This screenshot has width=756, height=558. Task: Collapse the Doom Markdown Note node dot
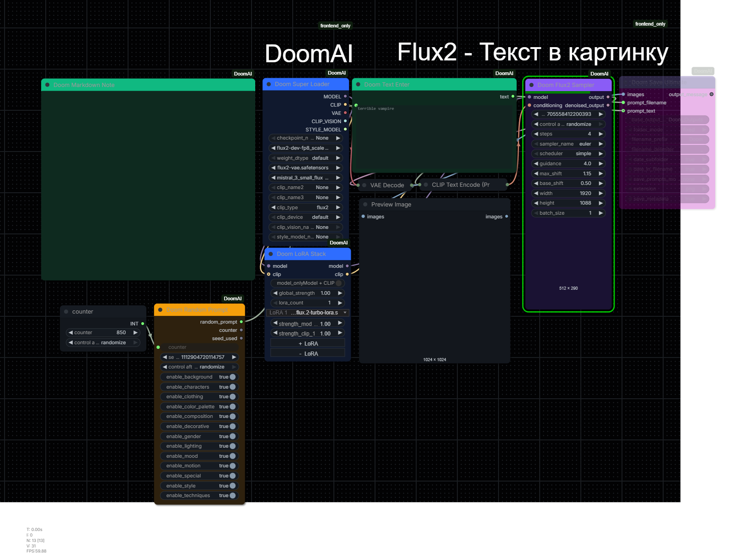click(x=47, y=85)
